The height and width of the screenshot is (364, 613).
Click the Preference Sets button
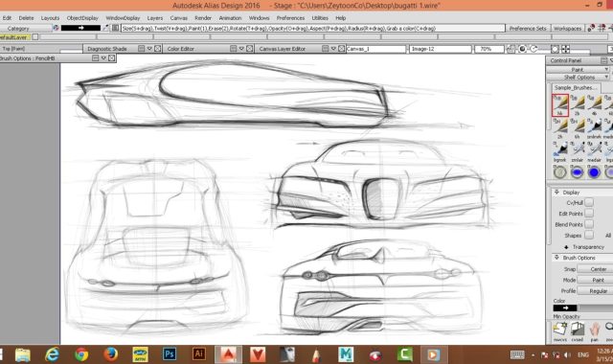pyautogui.click(x=528, y=28)
